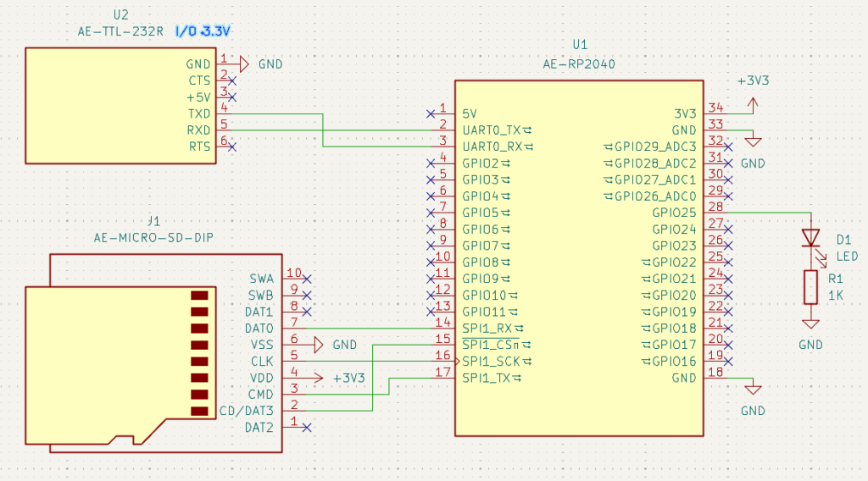This screenshot has width=868, height=481.
Task: Click the AE-RP2040 value label
Action: pos(579,64)
